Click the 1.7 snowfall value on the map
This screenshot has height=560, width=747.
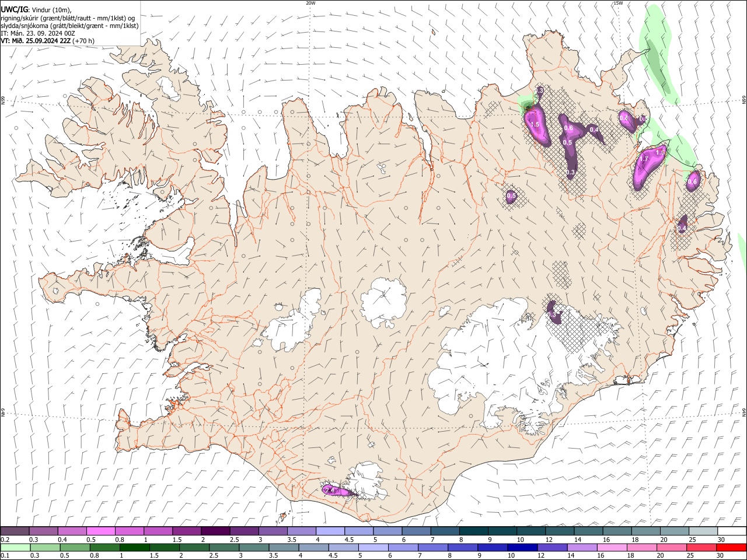644,159
